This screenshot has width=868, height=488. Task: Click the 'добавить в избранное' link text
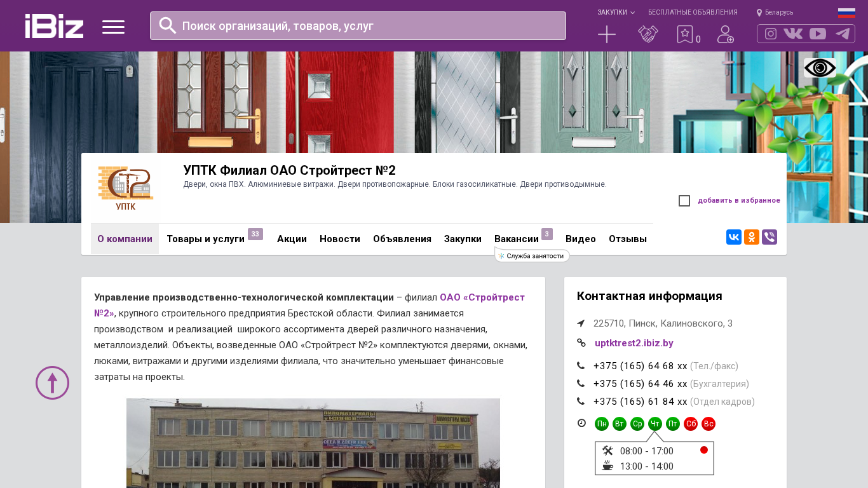(739, 201)
